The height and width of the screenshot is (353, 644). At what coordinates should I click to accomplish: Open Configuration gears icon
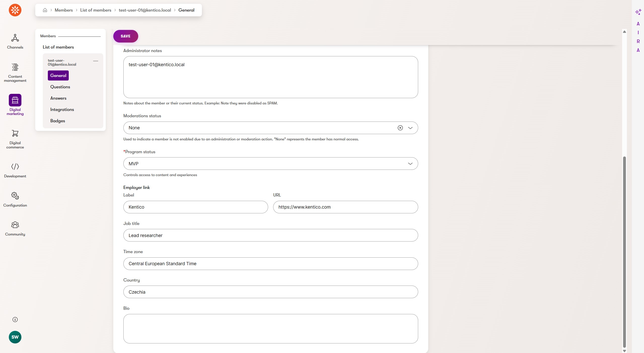click(15, 196)
